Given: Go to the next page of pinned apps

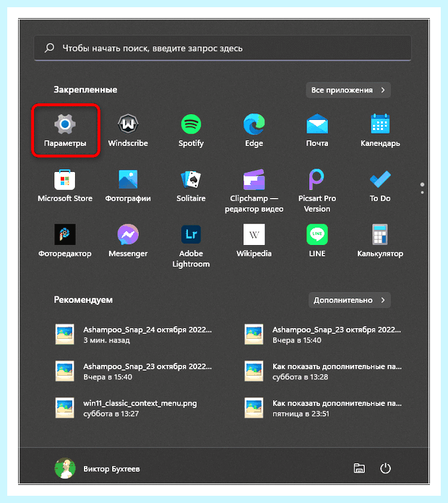Looking at the screenshot, I should point(422,192).
